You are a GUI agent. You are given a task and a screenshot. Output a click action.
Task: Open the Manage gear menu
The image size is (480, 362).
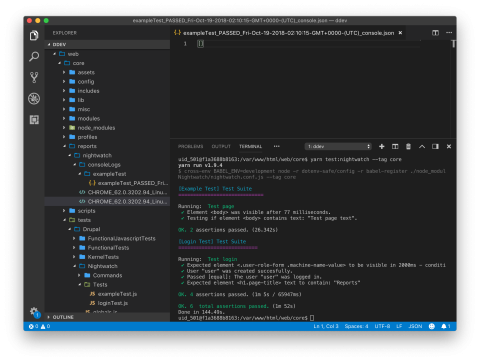(x=34, y=312)
